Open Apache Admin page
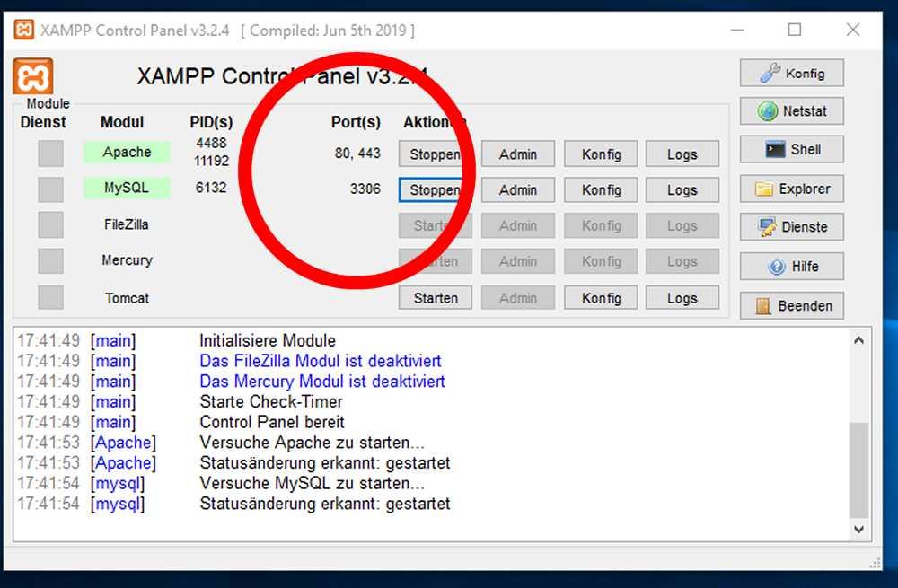 point(518,154)
